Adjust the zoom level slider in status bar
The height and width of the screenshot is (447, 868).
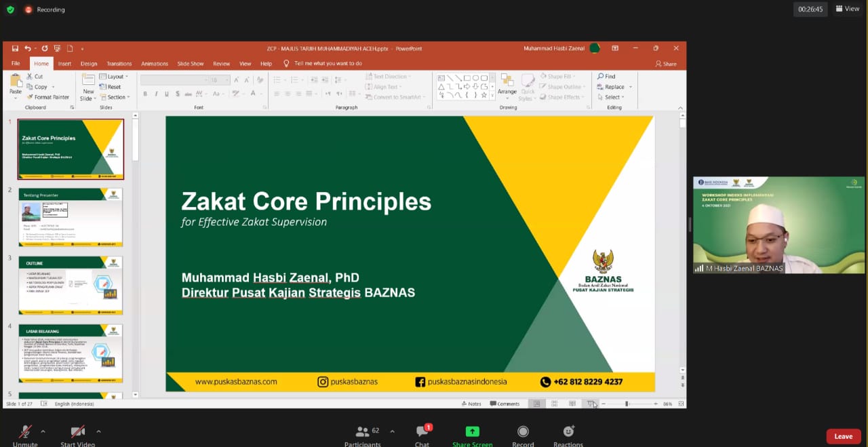627,404
